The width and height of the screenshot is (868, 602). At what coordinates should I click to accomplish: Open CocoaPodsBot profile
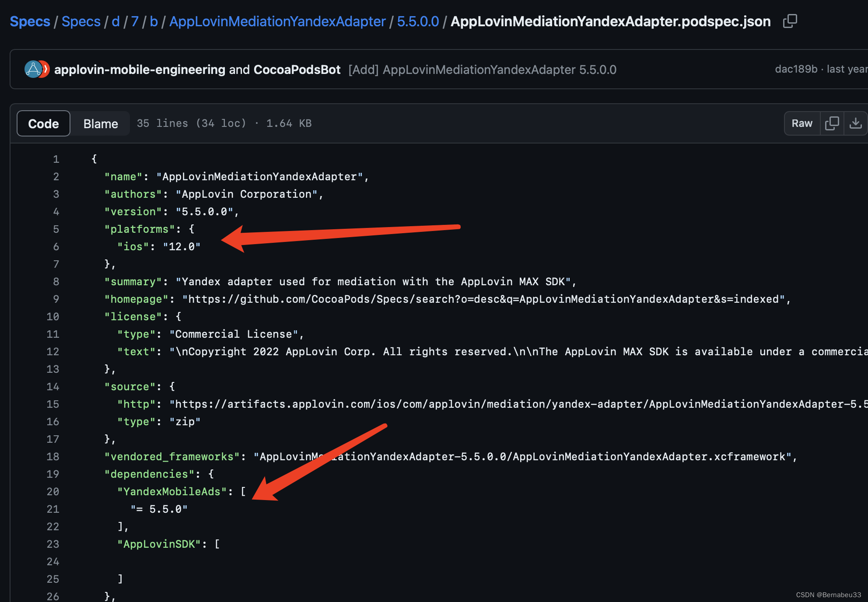pyautogui.click(x=297, y=69)
